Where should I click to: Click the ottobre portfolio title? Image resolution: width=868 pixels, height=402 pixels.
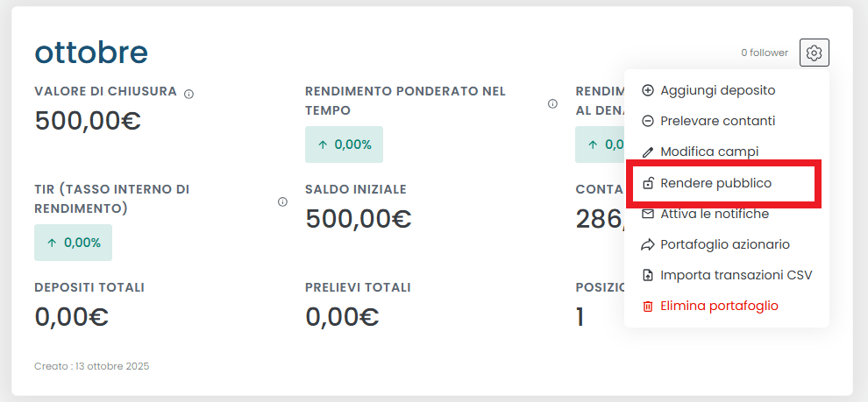91,53
